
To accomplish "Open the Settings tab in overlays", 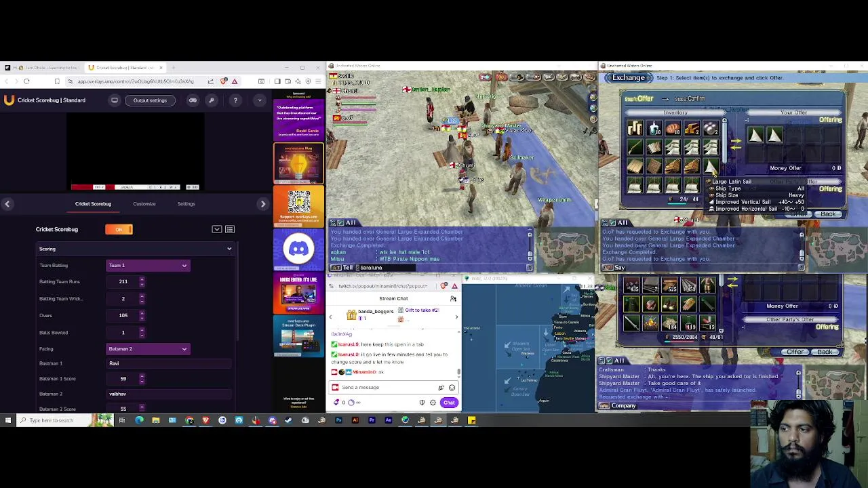I will [x=186, y=203].
